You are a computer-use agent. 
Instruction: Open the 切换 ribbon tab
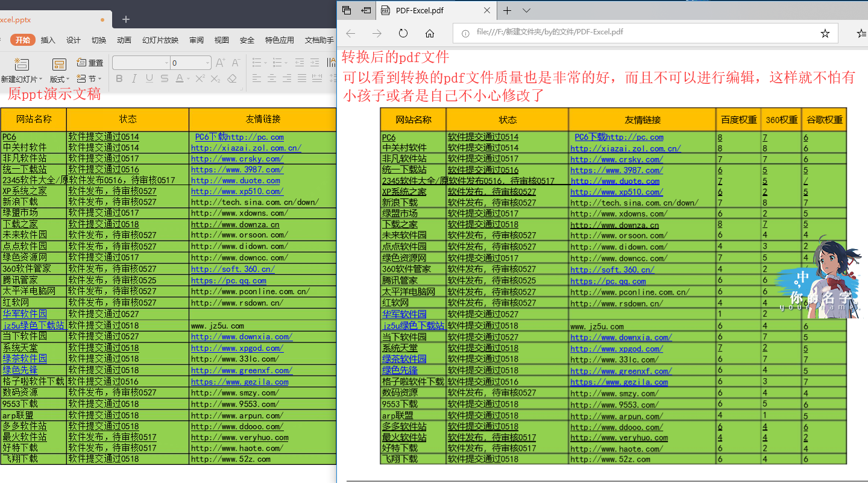click(99, 40)
